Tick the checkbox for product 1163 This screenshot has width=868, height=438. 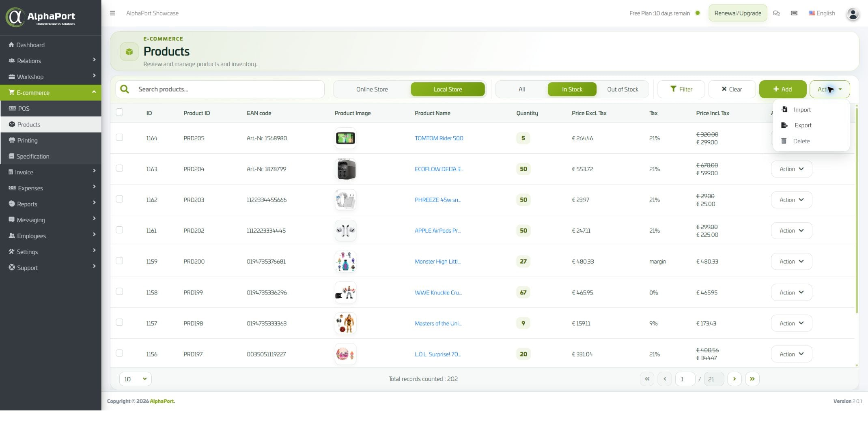119,168
